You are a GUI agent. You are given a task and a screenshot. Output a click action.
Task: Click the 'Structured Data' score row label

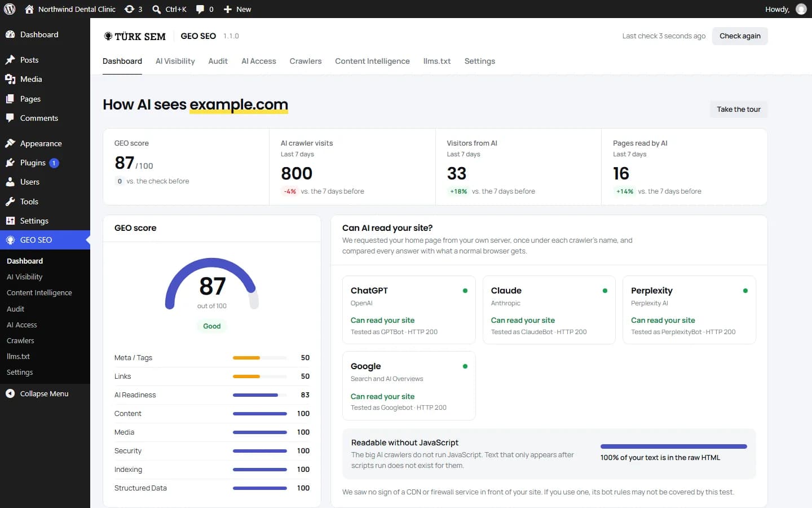[140, 488]
